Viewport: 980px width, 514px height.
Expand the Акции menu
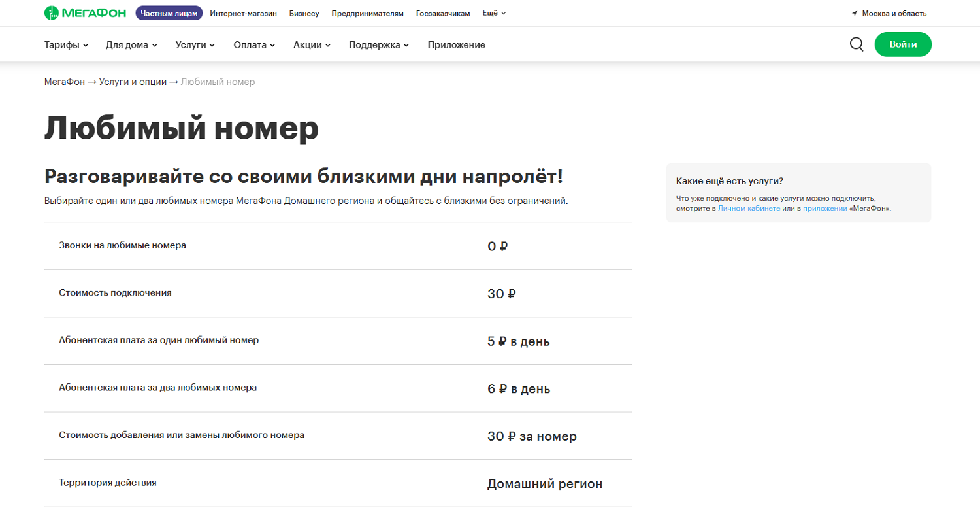(x=312, y=45)
